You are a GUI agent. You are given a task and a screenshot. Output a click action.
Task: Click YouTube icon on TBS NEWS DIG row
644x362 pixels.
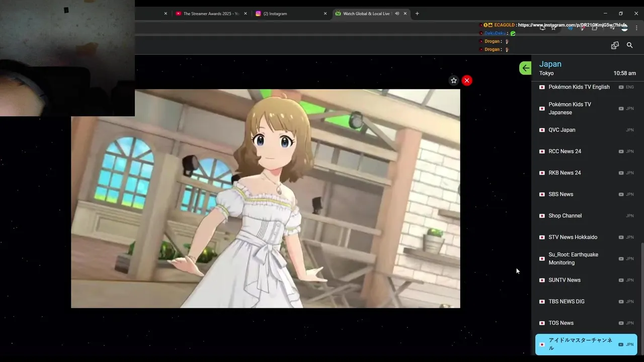(x=621, y=302)
